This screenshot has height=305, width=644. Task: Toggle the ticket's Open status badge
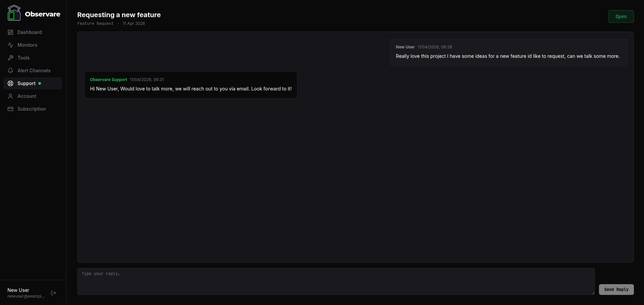point(620,16)
